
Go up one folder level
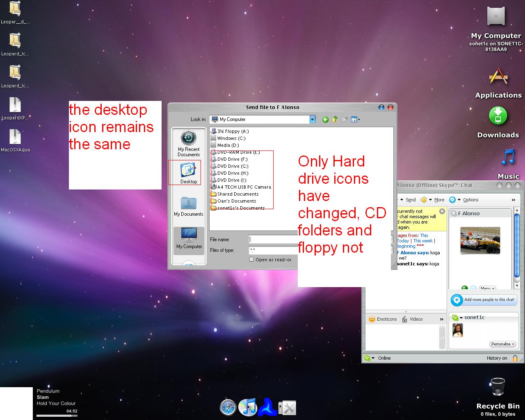335,119
